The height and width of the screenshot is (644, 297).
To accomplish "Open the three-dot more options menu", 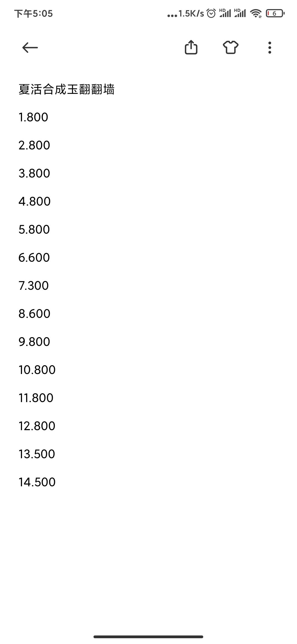I will tap(270, 48).
